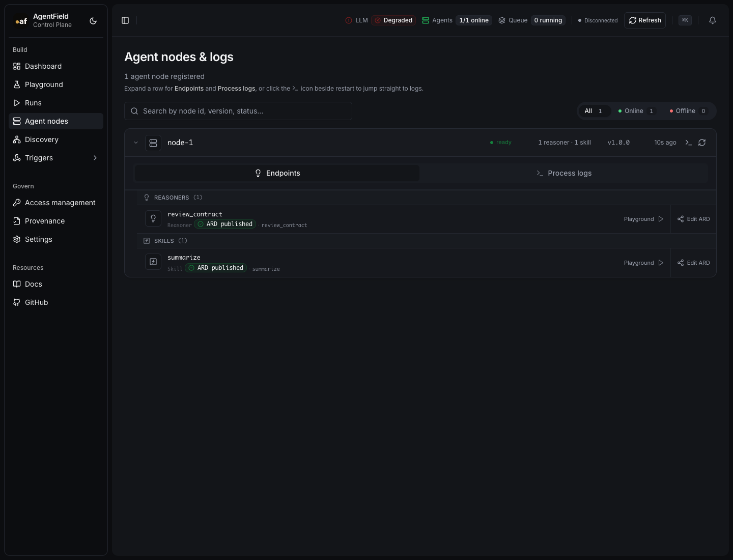Select the All filter
The image size is (733, 560).
click(x=594, y=111)
